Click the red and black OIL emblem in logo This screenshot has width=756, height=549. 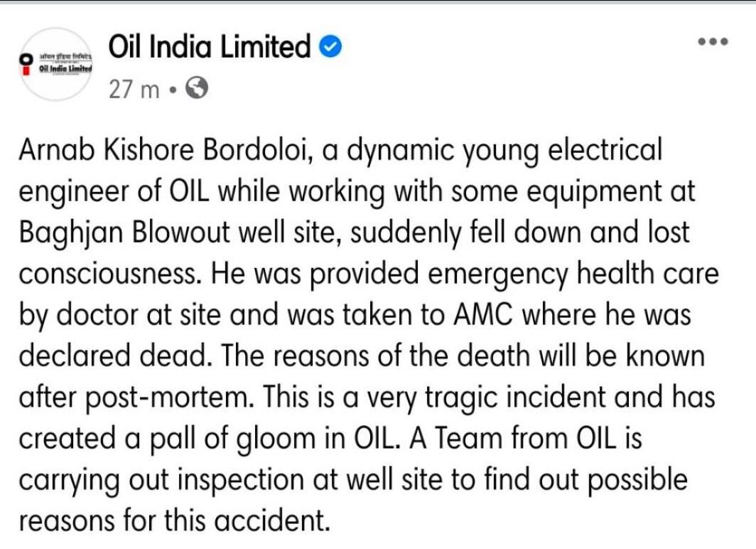[26, 64]
